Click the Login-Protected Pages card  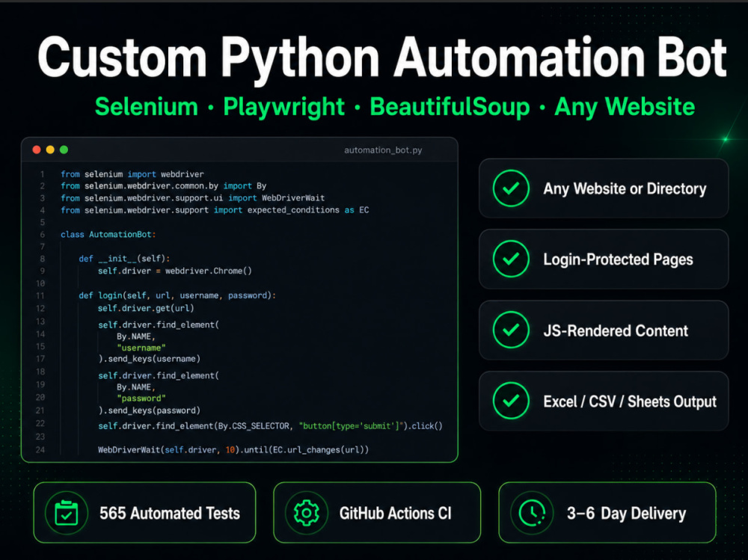(604, 259)
